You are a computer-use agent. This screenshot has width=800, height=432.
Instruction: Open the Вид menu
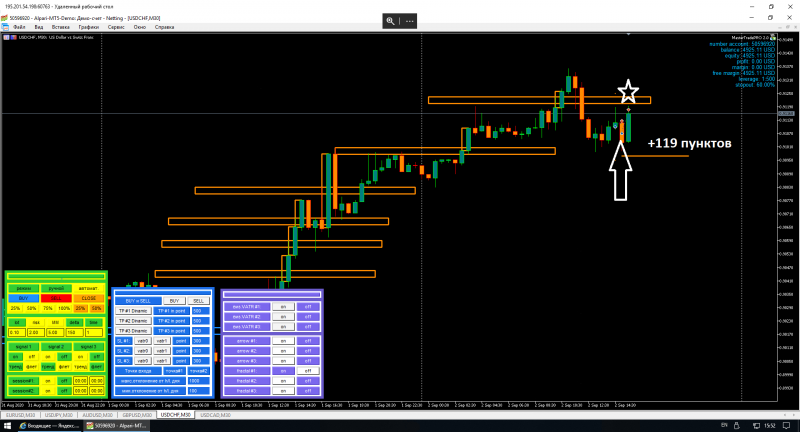(39, 27)
